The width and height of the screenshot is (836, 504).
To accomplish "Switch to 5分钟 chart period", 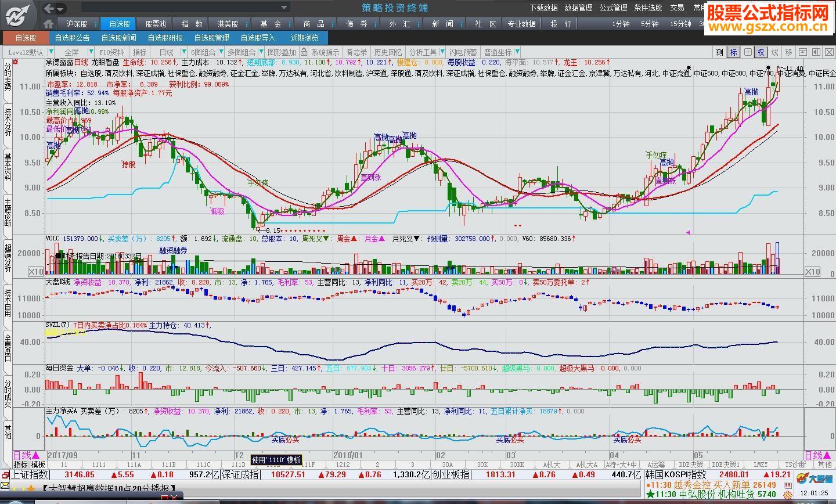I will point(650,24).
